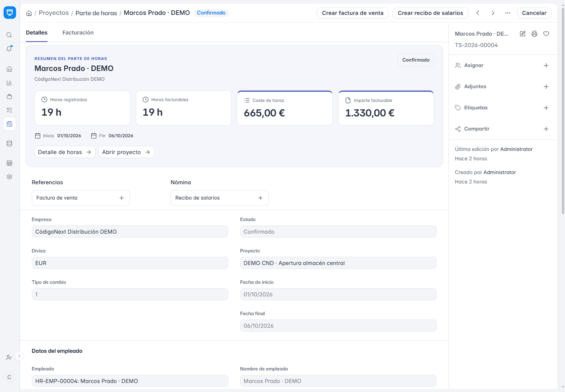This screenshot has height=392, width=565.
Task: Switch to the Facturación tab
Action: pyautogui.click(x=78, y=33)
